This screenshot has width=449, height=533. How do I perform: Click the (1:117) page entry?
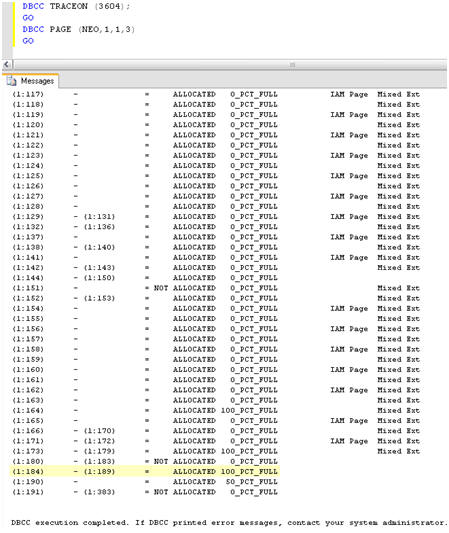(28, 94)
